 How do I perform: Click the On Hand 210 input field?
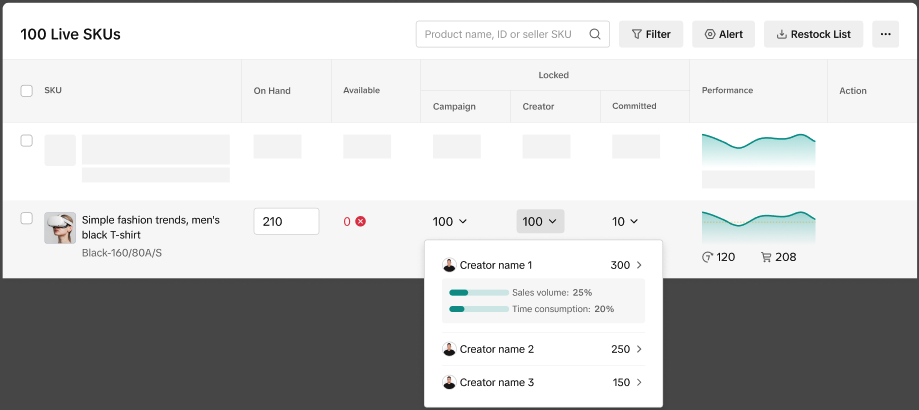tap(286, 221)
